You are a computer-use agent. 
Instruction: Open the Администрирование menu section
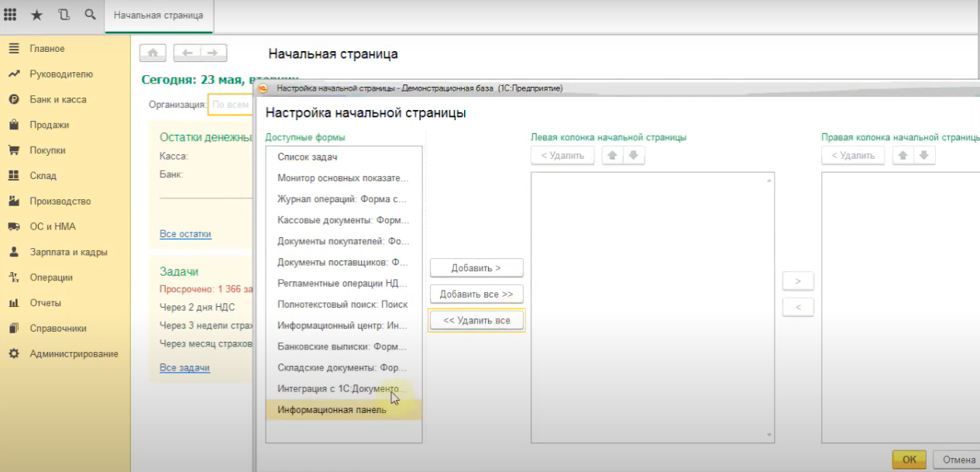tap(74, 354)
